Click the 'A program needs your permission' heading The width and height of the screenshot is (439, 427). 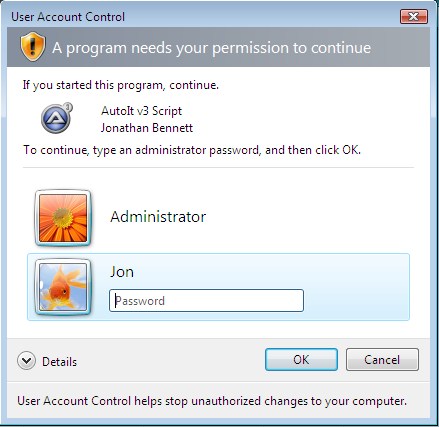pyautogui.click(x=211, y=48)
